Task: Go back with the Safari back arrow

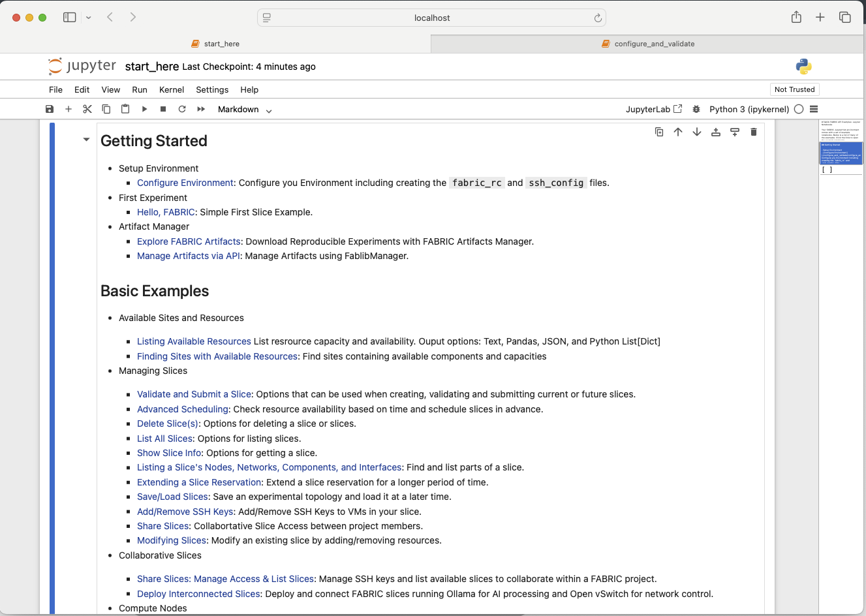Action: coord(110,18)
